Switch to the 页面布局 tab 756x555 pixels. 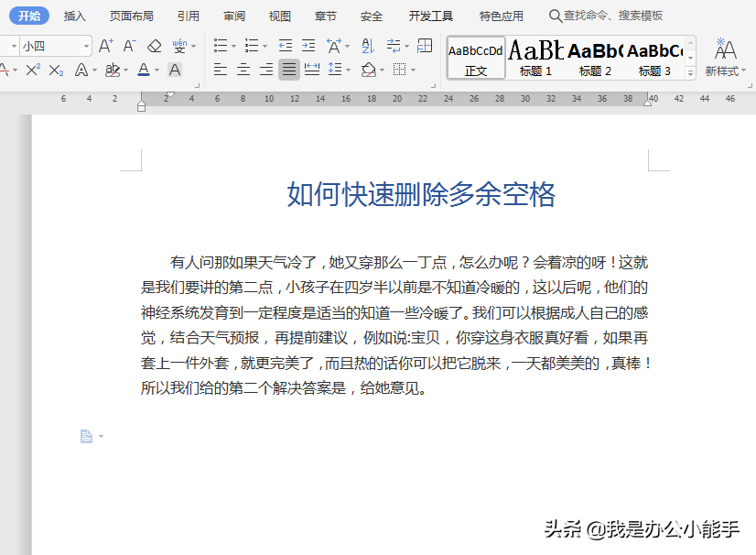132,16
